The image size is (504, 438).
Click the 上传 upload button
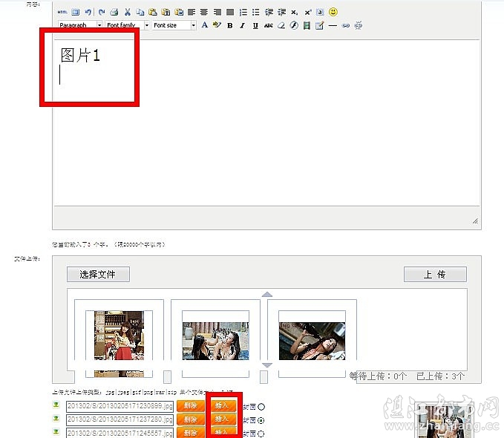click(435, 275)
